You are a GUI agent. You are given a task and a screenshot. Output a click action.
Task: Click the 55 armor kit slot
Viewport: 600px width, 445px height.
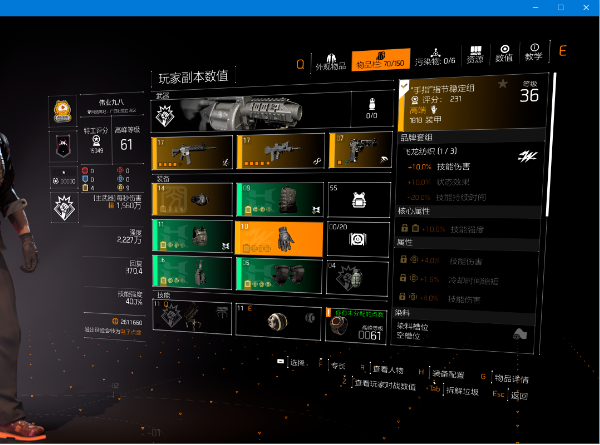coord(359,200)
